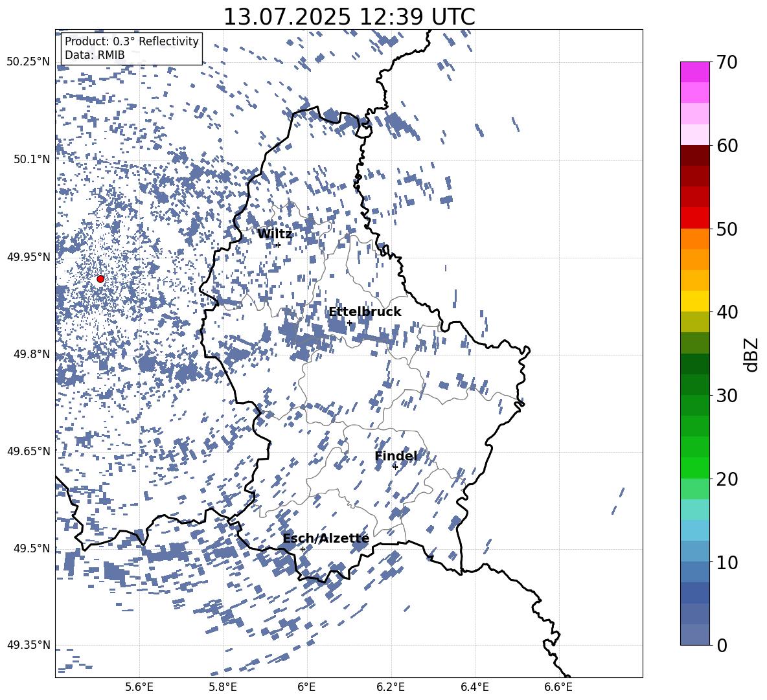This screenshot has height=700, width=767.
Task: Click the dark green colorbar segment near 35
Action: 694,364
